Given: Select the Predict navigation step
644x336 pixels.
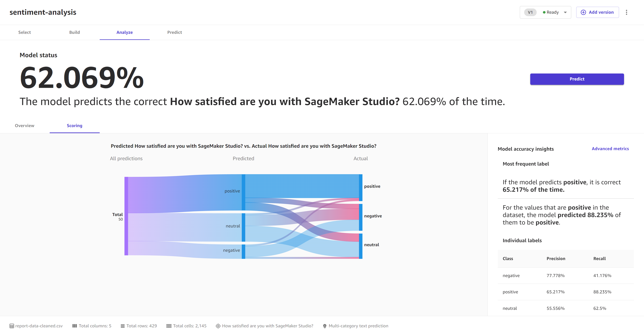Looking at the screenshot, I should (x=175, y=32).
